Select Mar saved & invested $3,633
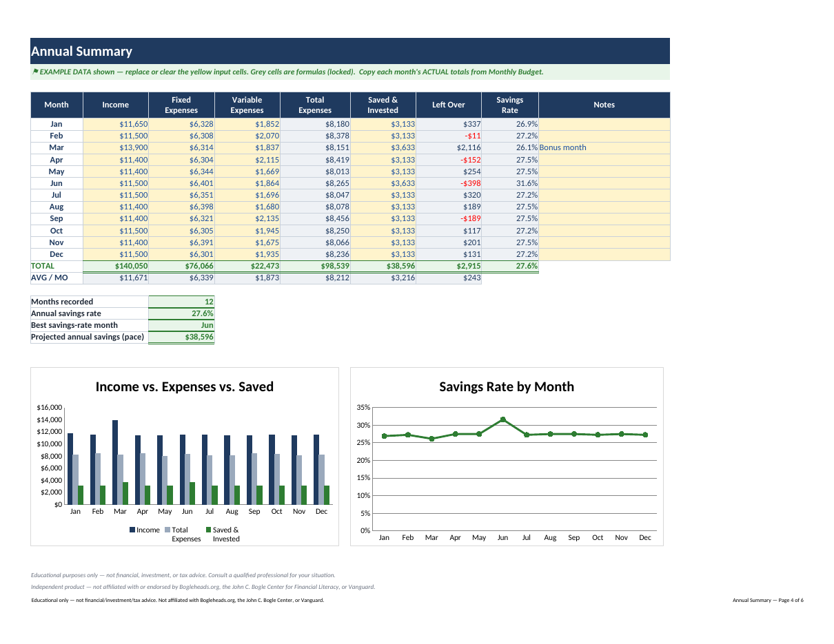This screenshot has height=644, width=834. click(383, 147)
